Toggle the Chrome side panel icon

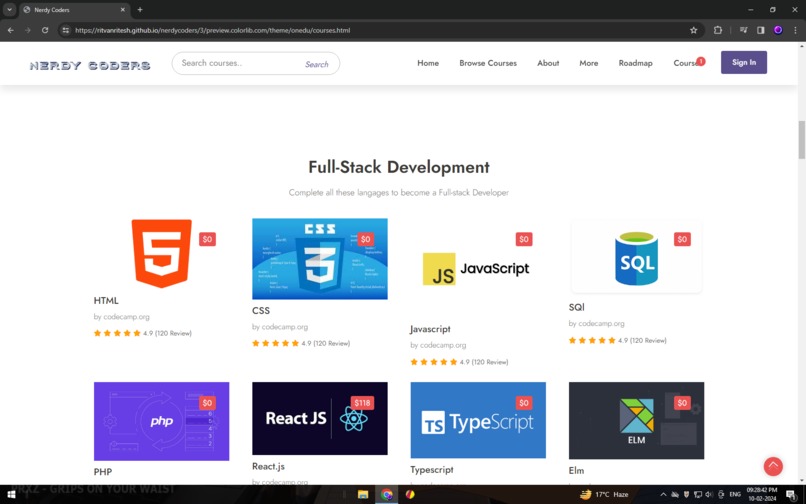[x=761, y=30]
